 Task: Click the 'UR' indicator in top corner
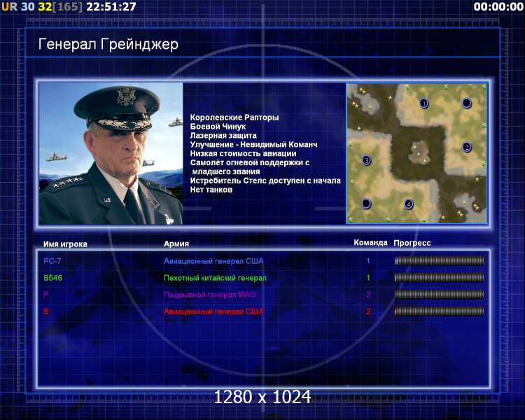click(x=9, y=6)
